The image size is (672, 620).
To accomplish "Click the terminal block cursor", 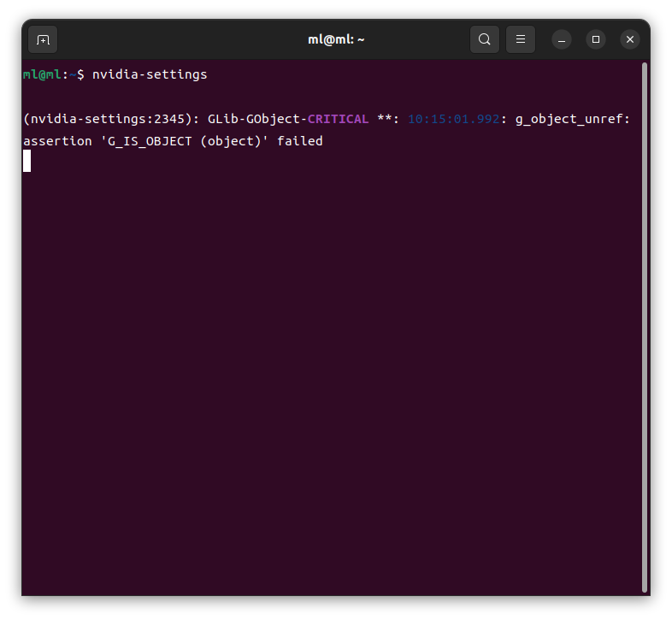I will click(x=27, y=161).
